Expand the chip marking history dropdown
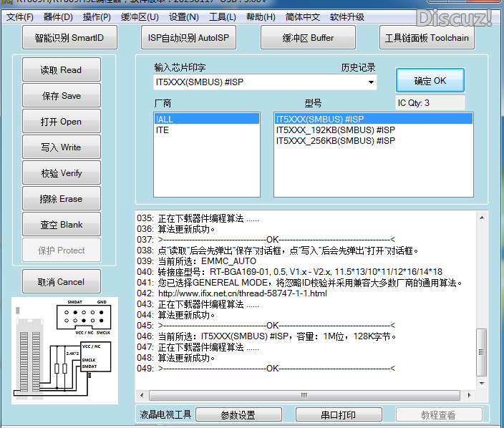 371,82
